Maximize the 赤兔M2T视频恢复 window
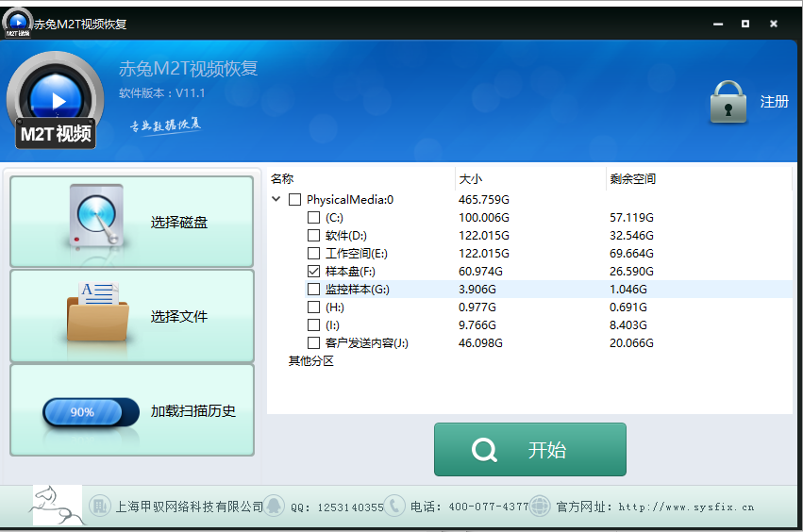 pyautogui.click(x=745, y=25)
